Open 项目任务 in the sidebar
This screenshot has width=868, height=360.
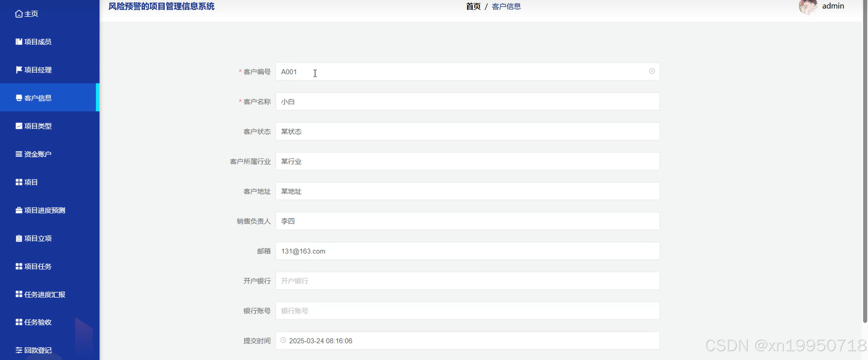click(x=50, y=266)
